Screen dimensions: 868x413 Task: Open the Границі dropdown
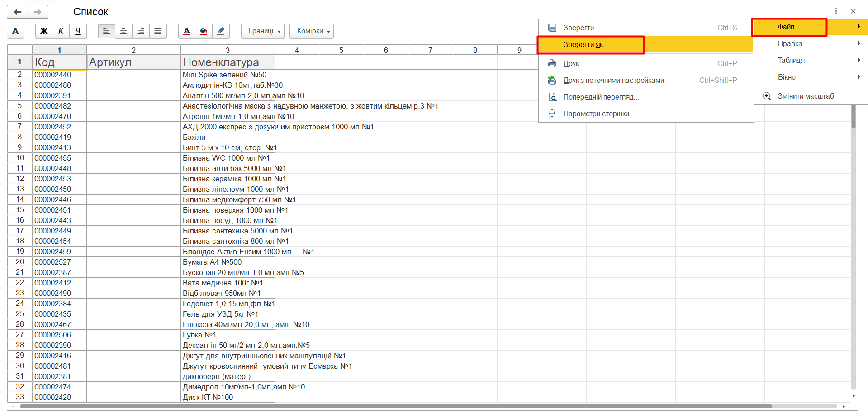coord(262,31)
